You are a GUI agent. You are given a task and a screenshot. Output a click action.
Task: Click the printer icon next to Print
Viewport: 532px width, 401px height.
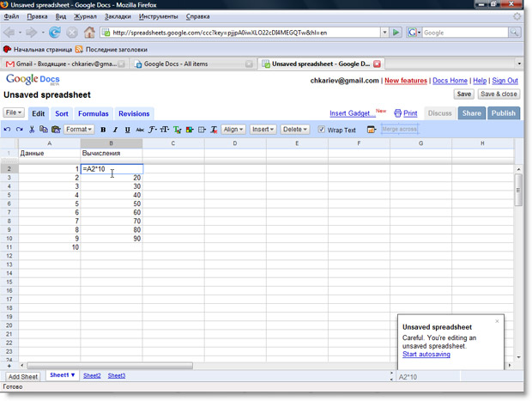(397, 113)
